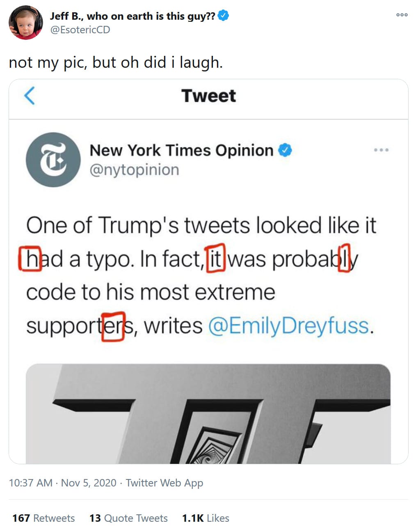Viewport: 418px width, 532px height.
Task: View the 1.1K Likes list
Action: click(x=206, y=518)
